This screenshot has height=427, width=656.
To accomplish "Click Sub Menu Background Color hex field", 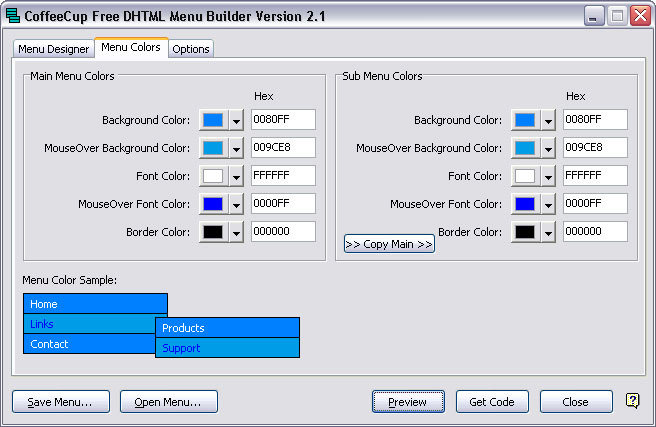I will pos(595,120).
